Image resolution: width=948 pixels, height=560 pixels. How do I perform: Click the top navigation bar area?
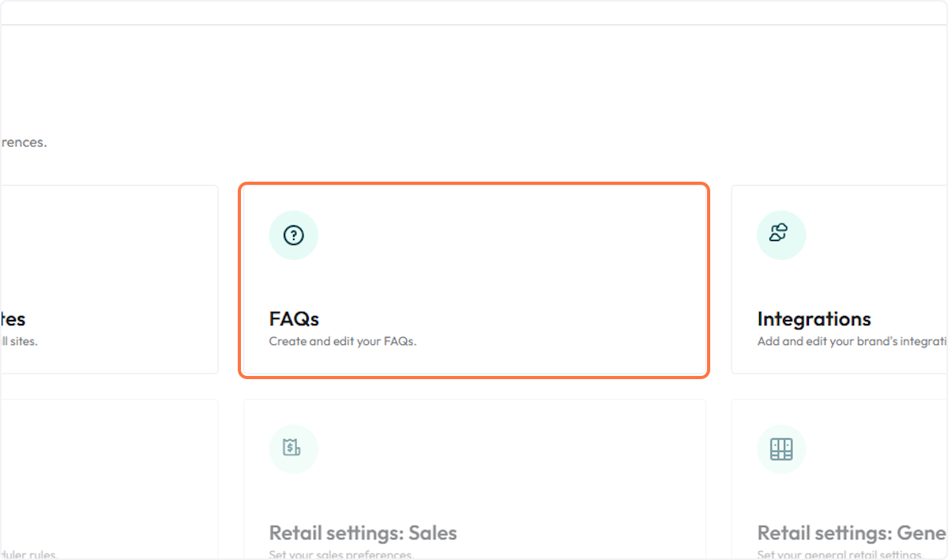(474, 11)
